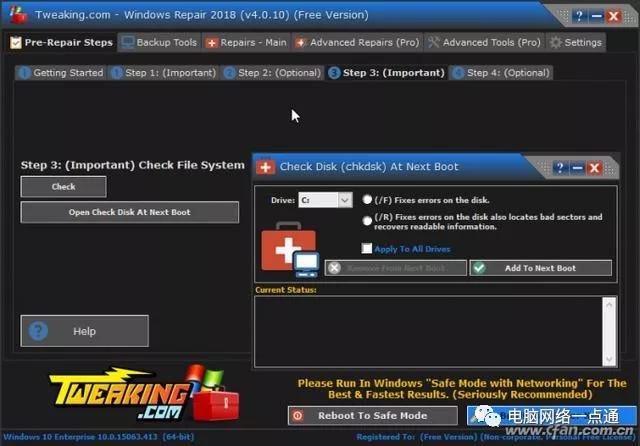Click the Settings gear icon
Image resolution: width=640 pixels, height=446 pixels.
(x=555, y=42)
